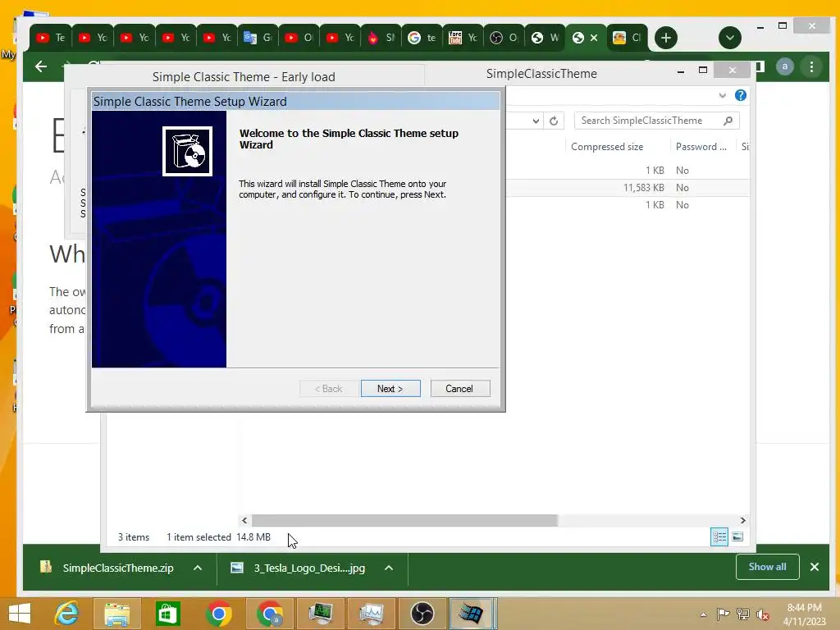This screenshot has height=630, width=840.
Task: Click the setup wizard installer disc icon
Action: [188, 151]
